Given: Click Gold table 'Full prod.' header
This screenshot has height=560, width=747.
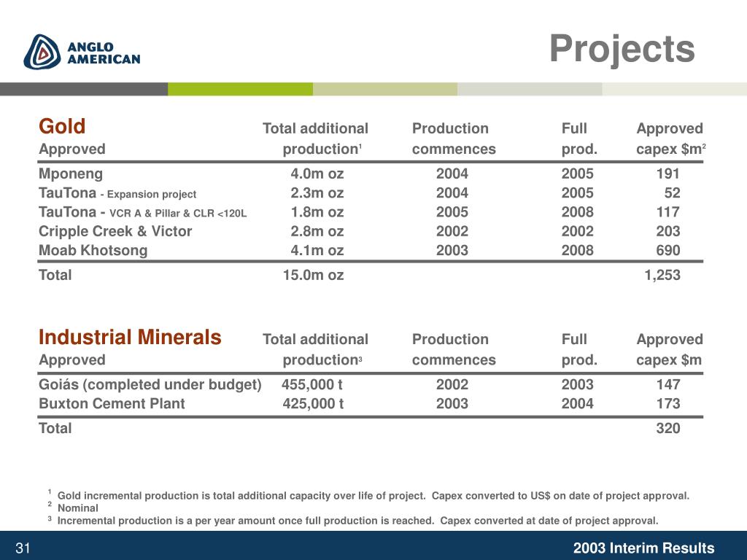Looking at the screenshot, I should click(x=579, y=139).
